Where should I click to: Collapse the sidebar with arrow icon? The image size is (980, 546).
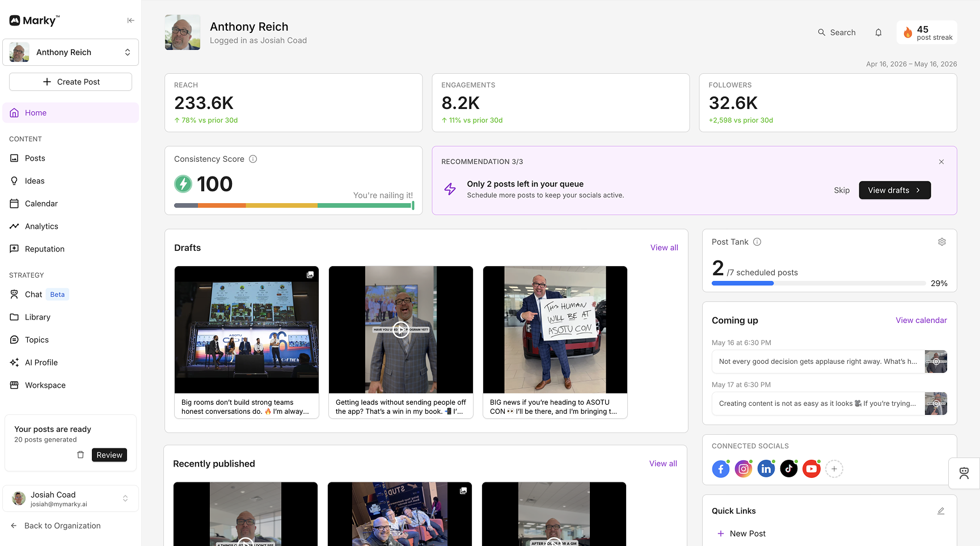pyautogui.click(x=130, y=20)
